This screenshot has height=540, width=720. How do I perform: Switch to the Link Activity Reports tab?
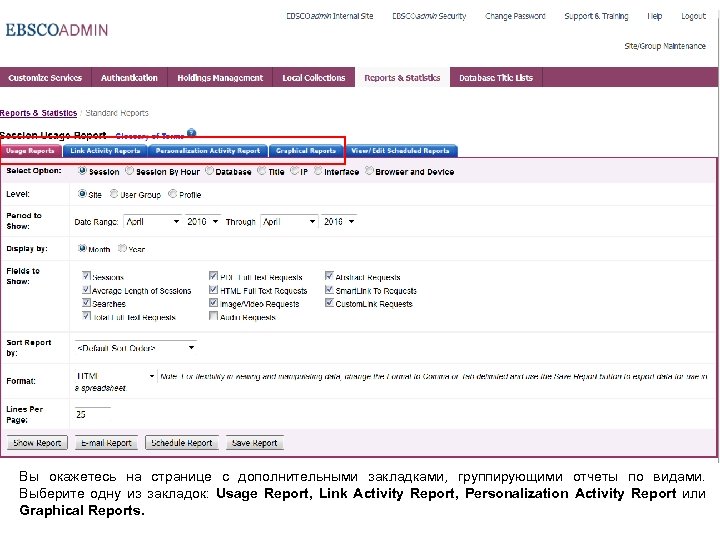click(105, 151)
